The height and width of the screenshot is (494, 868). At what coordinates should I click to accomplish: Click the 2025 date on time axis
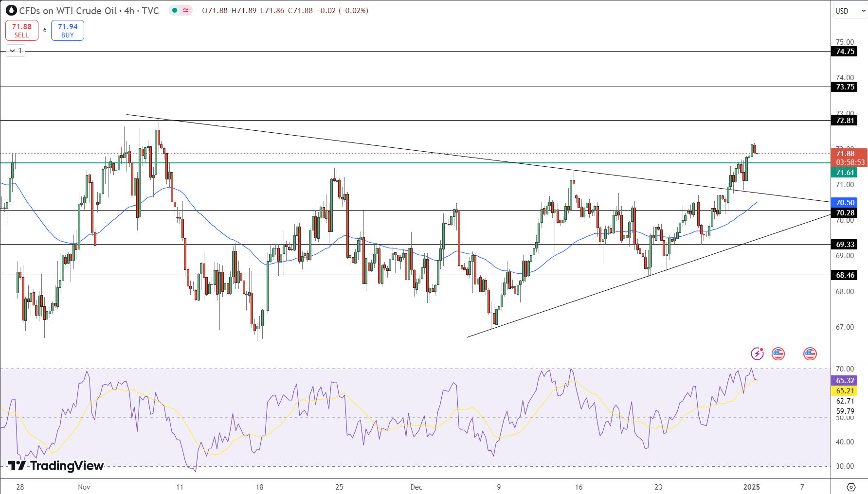point(751,487)
